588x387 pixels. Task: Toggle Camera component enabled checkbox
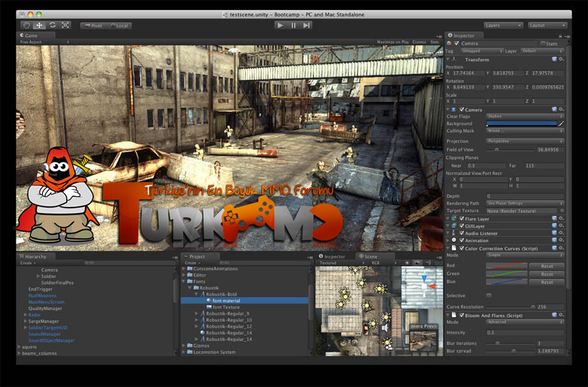pyautogui.click(x=462, y=110)
